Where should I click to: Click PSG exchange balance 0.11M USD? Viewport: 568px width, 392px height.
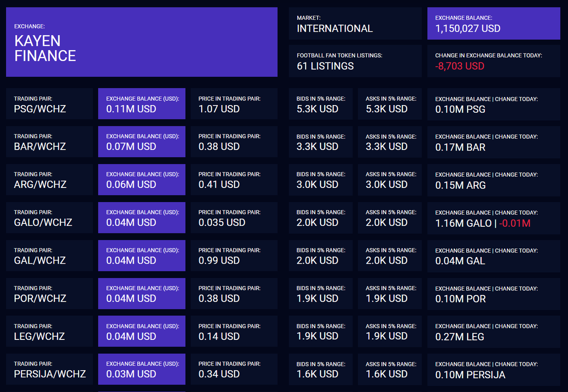[142, 104]
